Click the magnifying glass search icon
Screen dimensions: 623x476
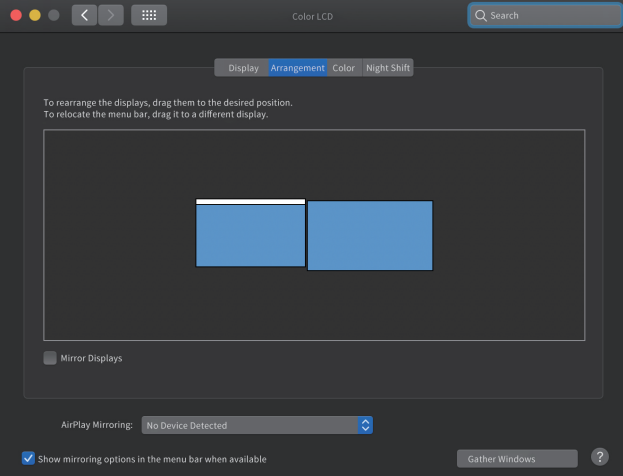(x=481, y=16)
